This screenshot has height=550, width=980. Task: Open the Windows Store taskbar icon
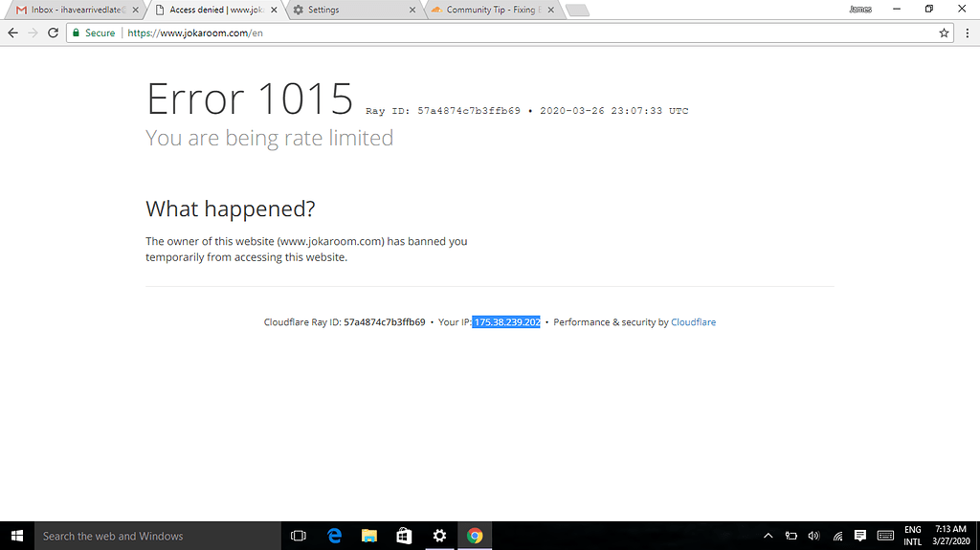[x=405, y=536]
